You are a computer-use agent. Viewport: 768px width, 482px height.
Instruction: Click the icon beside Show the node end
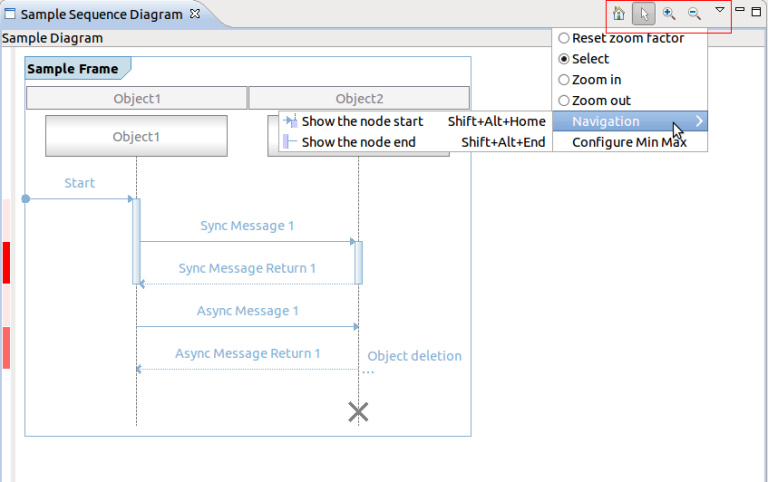pos(291,142)
